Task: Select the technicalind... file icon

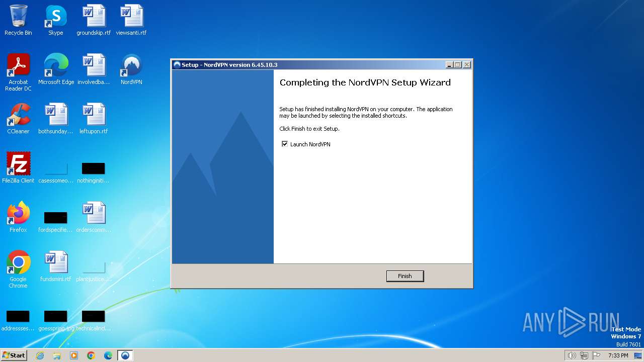Action: [94, 320]
